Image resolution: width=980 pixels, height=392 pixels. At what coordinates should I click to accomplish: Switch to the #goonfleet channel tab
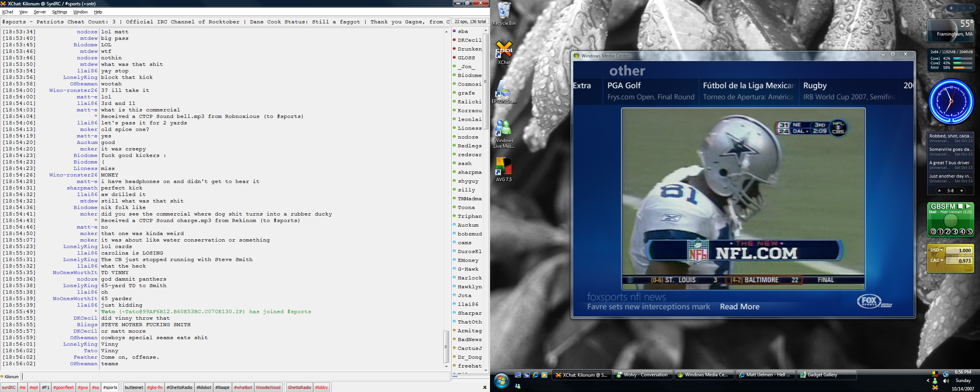tap(64, 387)
